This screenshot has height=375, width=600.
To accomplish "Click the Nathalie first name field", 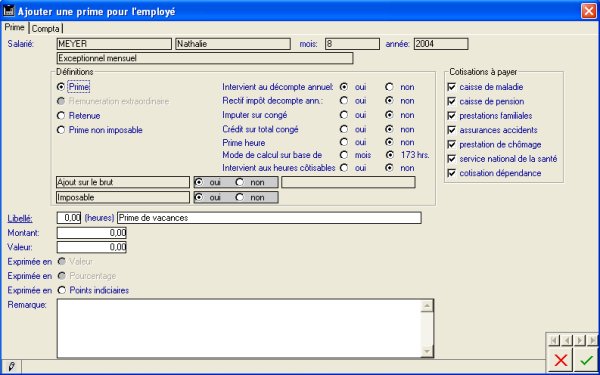I will 233,44.
